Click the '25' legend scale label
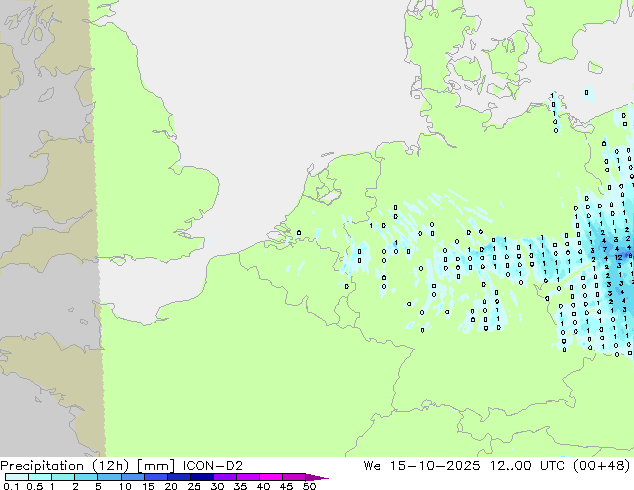The image size is (634, 490). (194, 486)
